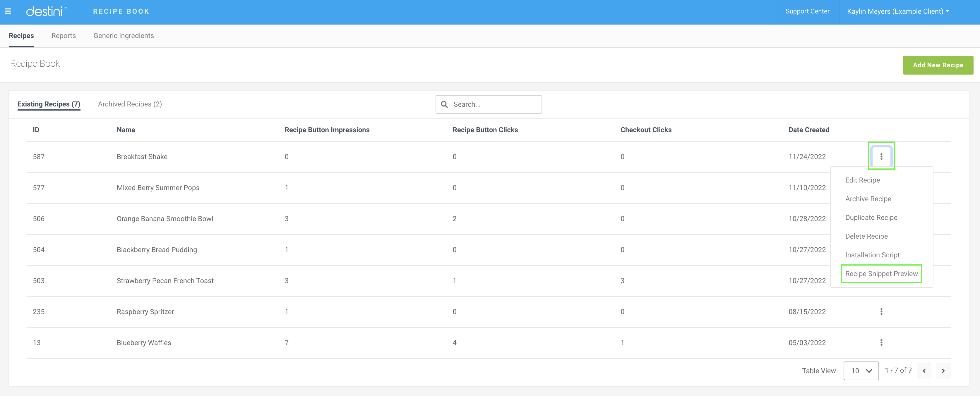Open the three-dot menu for Raspberry Spritzer
Viewport: 980px width, 396px height.
[882, 311]
